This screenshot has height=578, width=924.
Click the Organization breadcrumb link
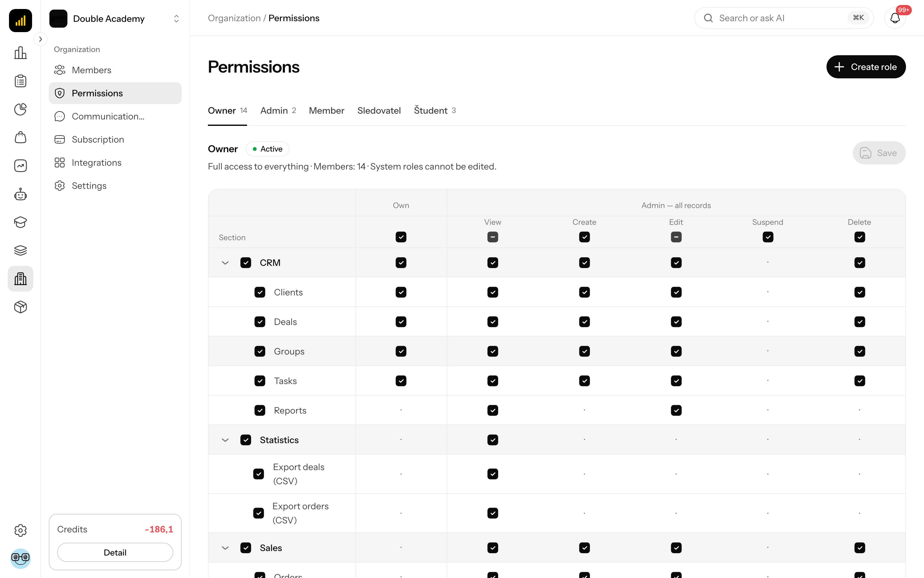pos(234,18)
